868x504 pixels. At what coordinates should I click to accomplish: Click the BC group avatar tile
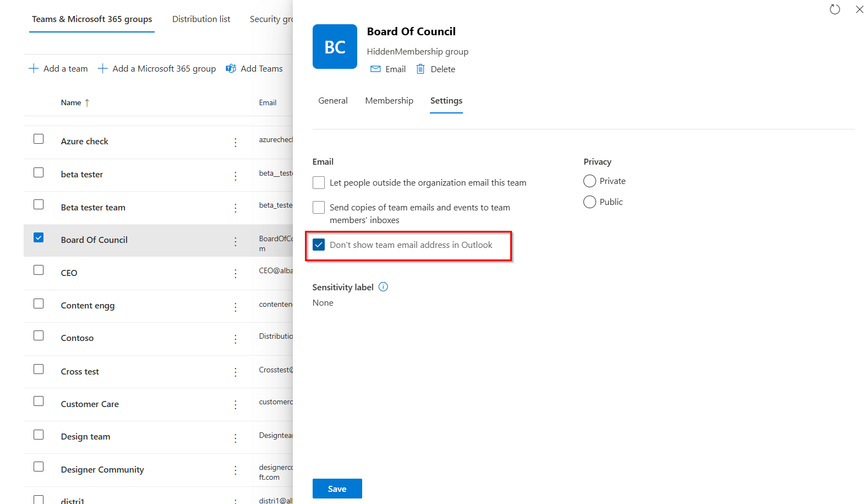335,47
